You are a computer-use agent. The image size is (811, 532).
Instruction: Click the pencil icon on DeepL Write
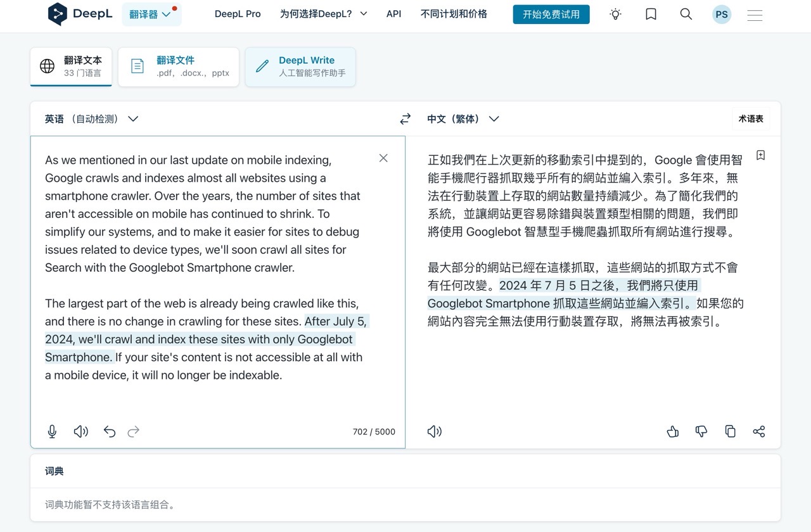pos(262,66)
